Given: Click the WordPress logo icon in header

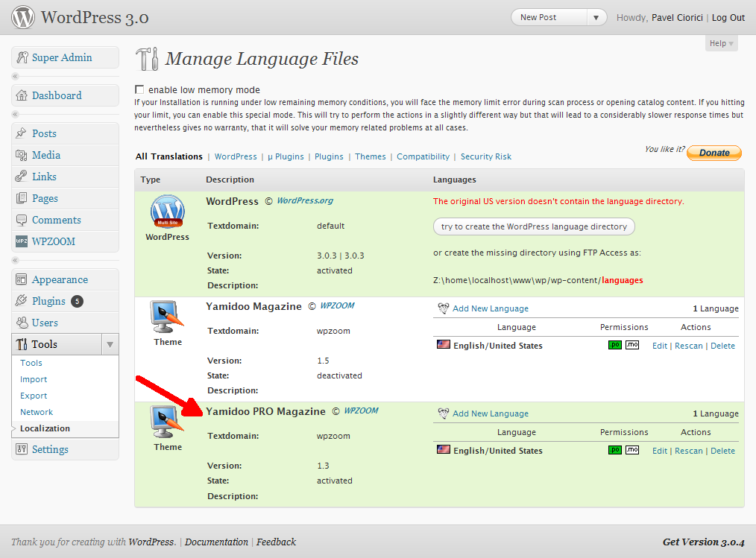Looking at the screenshot, I should tap(23, 17).
